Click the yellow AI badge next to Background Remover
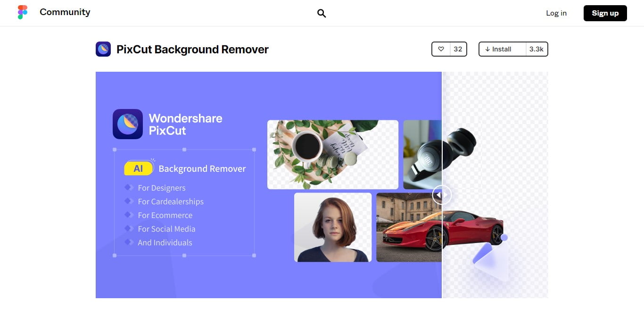The width and height of the screenshot is (644, 310). point(139,168)
